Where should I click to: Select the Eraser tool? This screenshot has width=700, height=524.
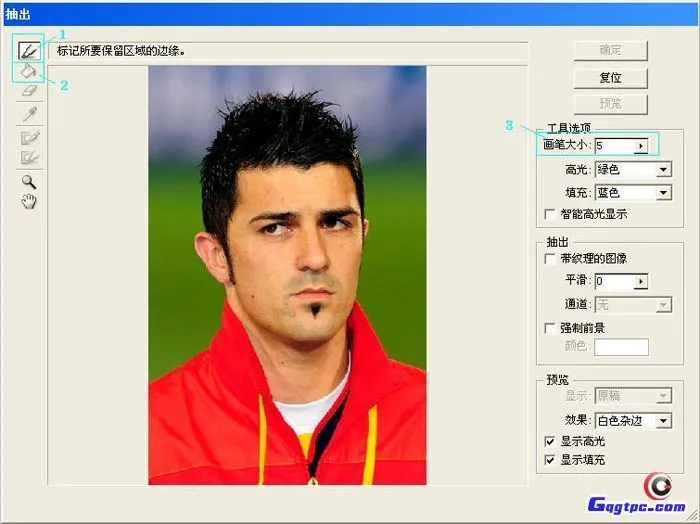tap(29, 91)
